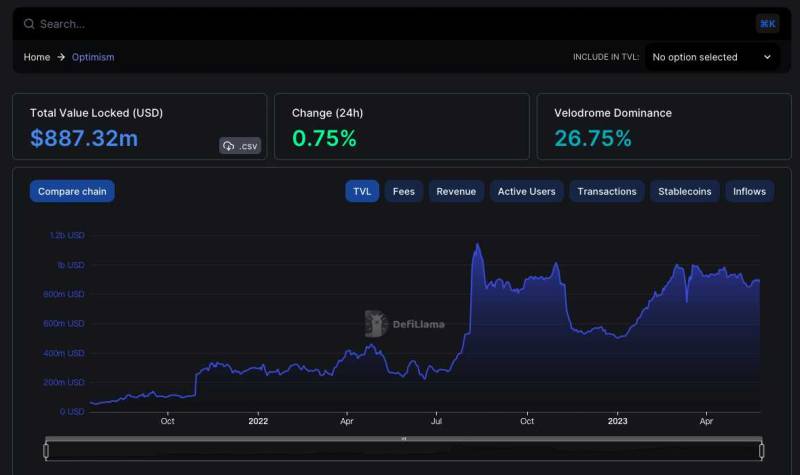Click the search magnifier icon
800x475 pixels.
pyautogui.click(x=29, y=23)
